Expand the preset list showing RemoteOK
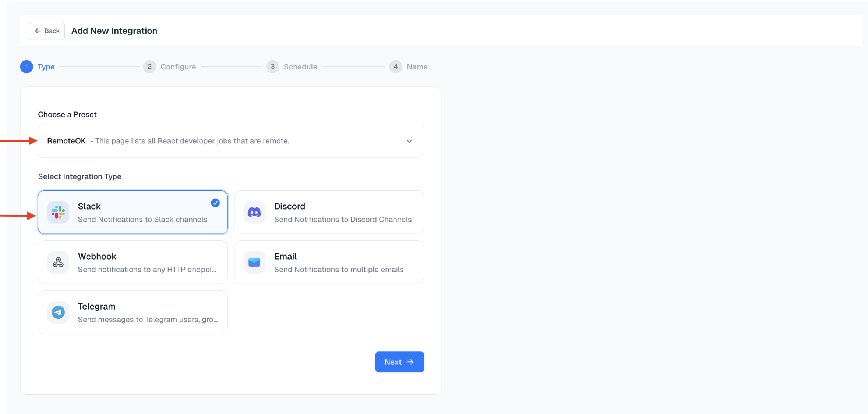 231,141
